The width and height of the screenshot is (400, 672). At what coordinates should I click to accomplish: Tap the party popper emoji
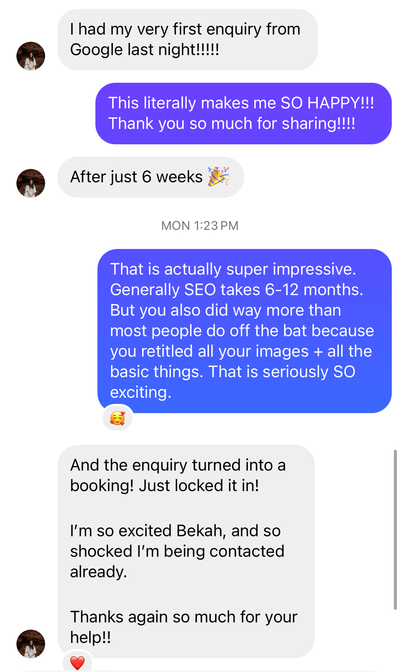218,177
